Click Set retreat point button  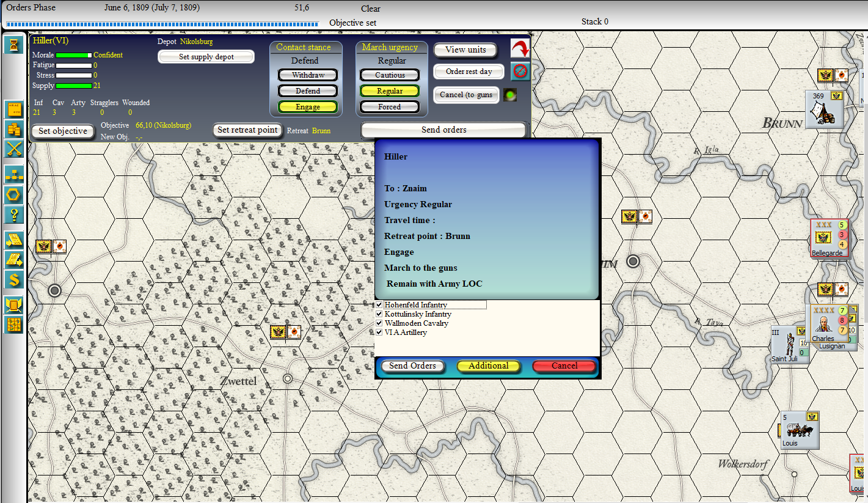[247, 130]
